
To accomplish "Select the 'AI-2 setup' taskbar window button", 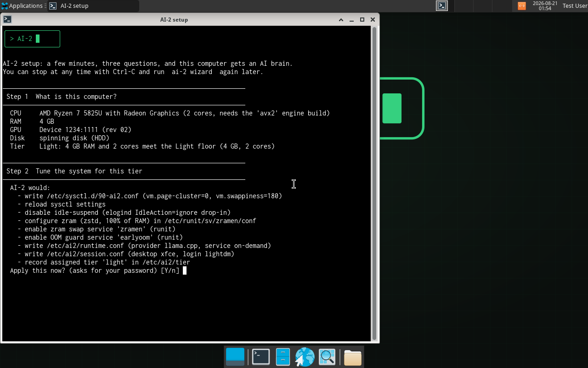I will (x=93, y=6).
